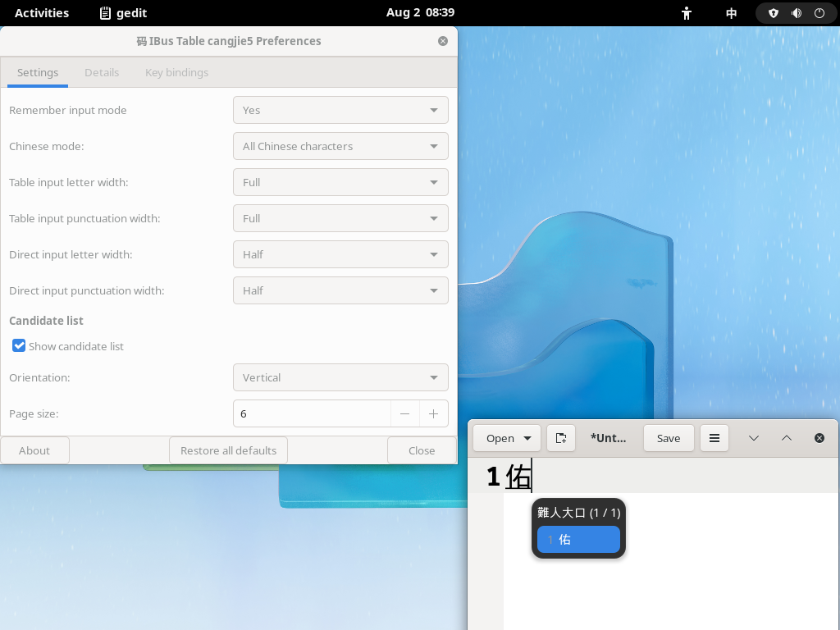Switch to the Key bindings tab
Viewport: 840px width, 630px height.
[176, 72]
